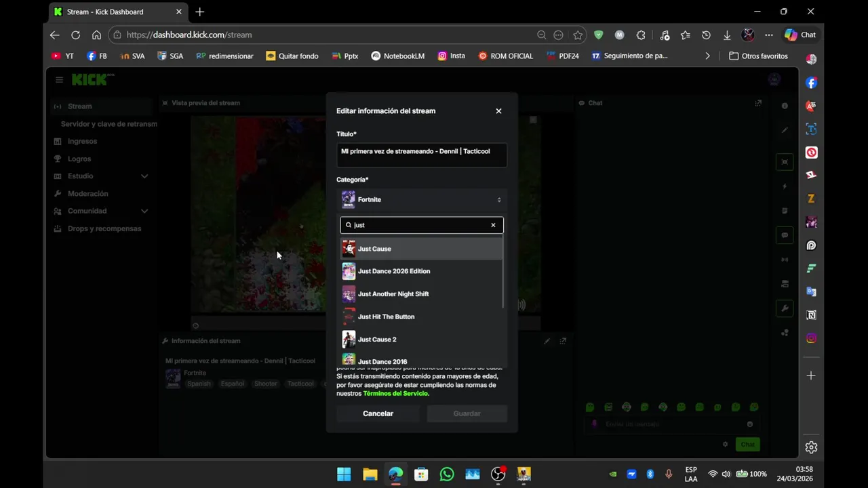Image resolution: width=868 pixels, height=488 pixels.
Task: Open the browser extensions puzzle icon
Action: pos(641,35)
